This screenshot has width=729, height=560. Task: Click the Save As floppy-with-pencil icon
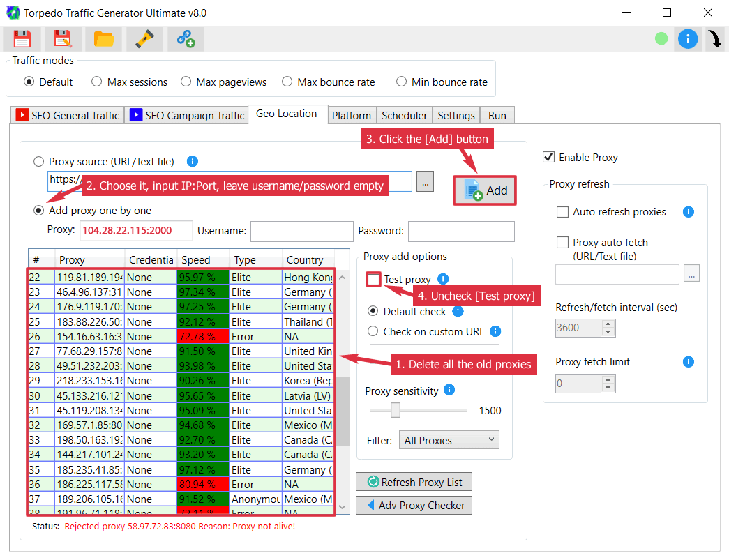click(x=63, y=39)
